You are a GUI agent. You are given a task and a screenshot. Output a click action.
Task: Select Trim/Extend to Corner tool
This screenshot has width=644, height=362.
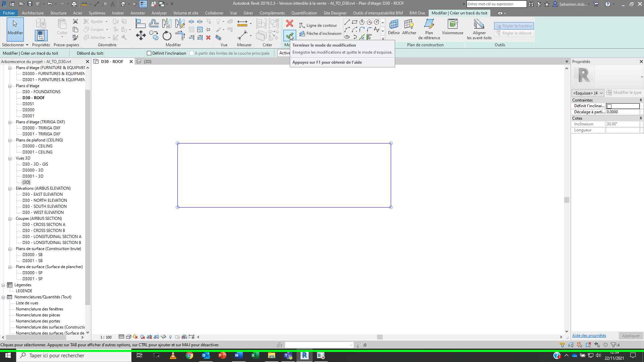pyautogui.click(x=180, y=35)
